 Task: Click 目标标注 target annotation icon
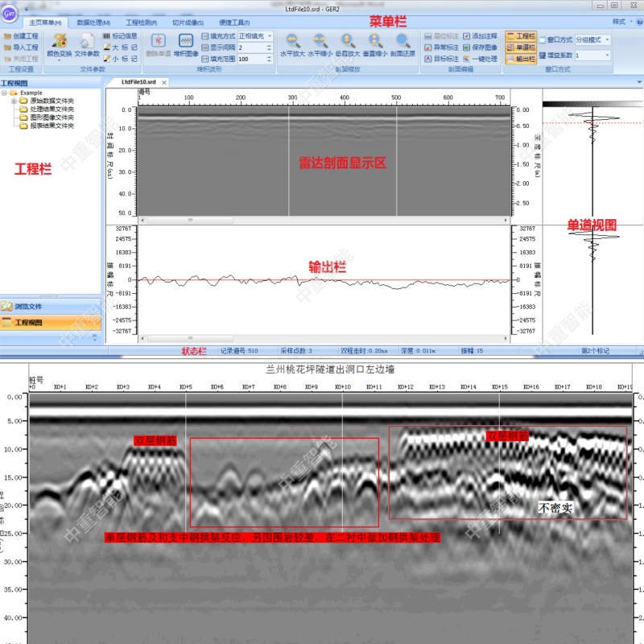(x=428, y=59)
